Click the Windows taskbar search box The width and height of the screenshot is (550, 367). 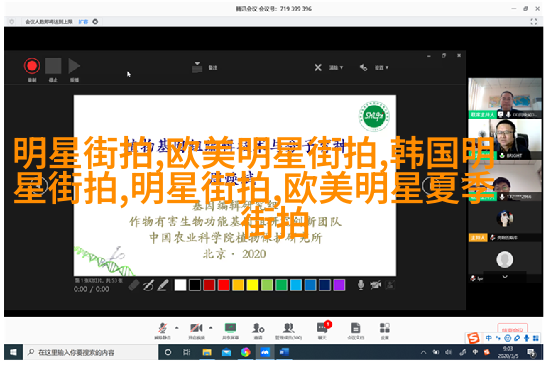[x=91, y=352]
